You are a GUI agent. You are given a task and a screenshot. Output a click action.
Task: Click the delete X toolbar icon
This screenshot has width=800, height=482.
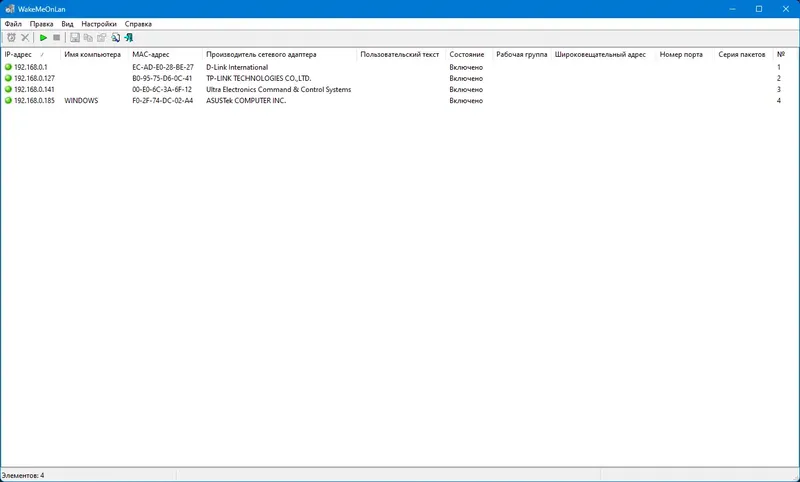coord(24,38)
